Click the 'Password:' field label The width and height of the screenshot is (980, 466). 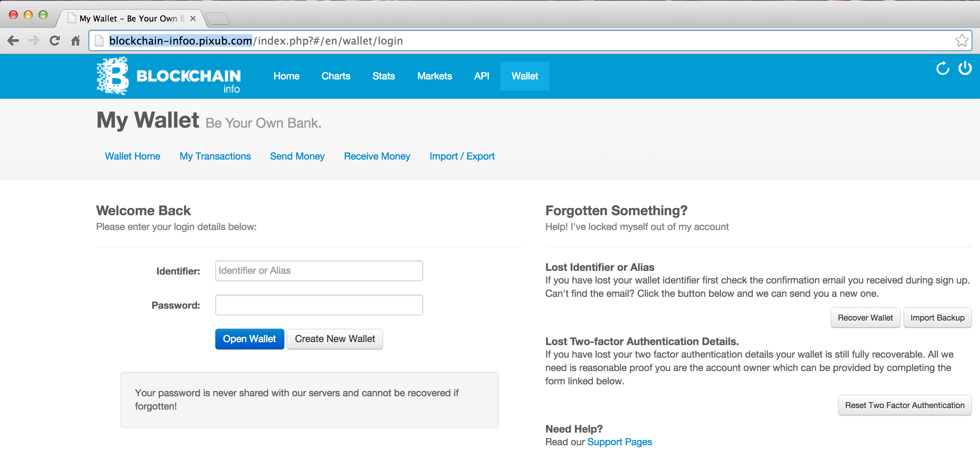176,305
